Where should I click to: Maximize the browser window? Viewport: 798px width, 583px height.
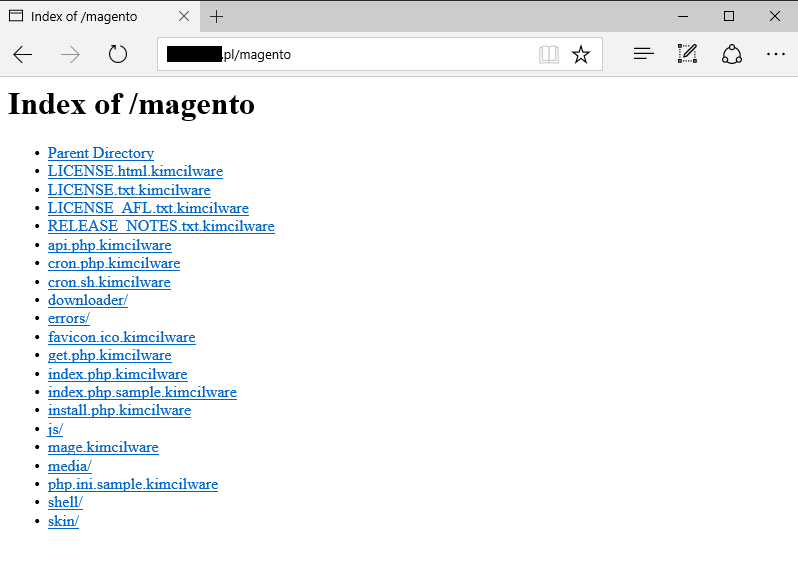coord(729,16)
